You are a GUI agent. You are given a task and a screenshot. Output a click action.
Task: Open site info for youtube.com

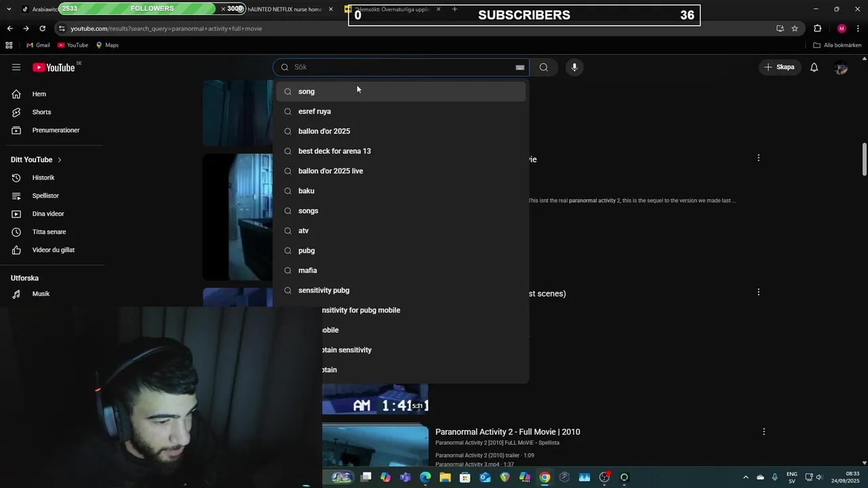point(62,28)
